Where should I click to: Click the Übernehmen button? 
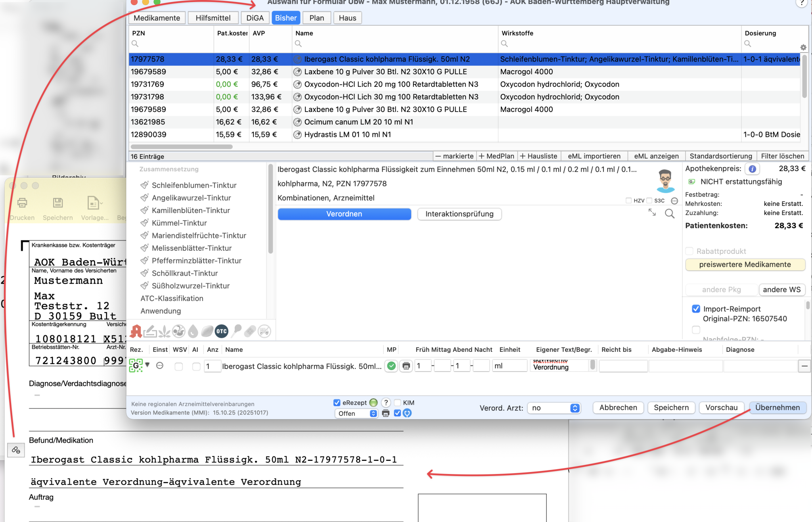pyautogui.click(x=777, y=407)
